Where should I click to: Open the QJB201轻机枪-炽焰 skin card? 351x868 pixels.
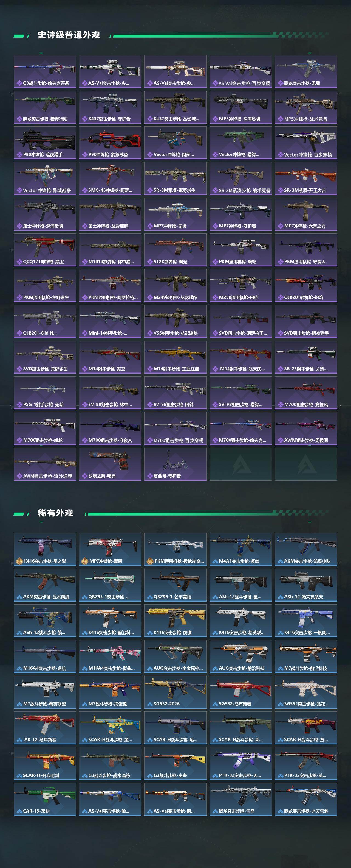click(x=306, y=286)
